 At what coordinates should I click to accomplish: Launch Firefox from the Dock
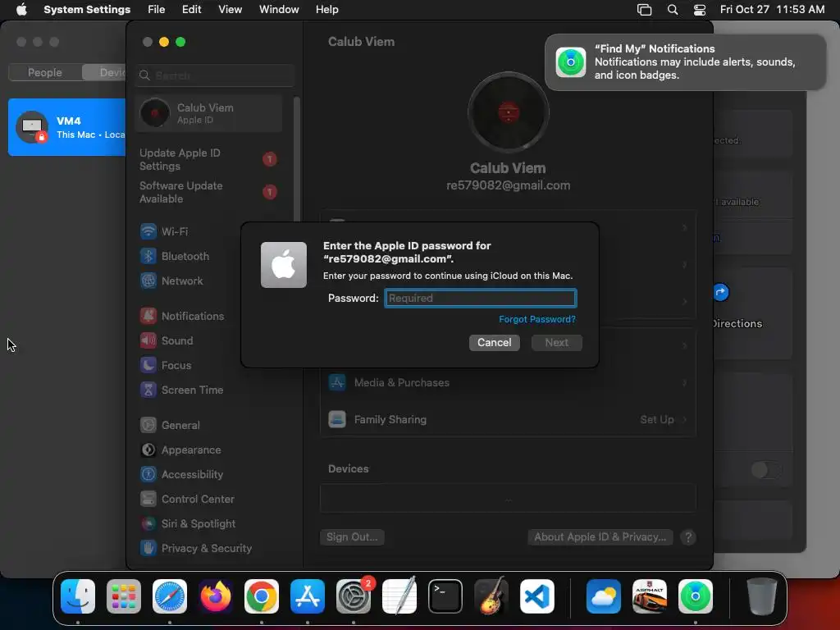[x=216, y=596]
